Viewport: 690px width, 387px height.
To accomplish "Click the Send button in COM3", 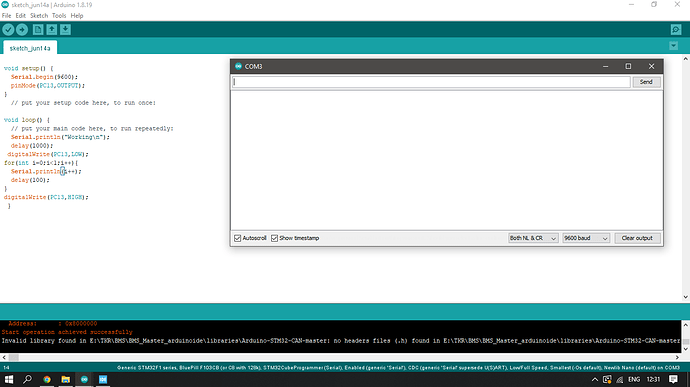I will [x=646, y=82].
